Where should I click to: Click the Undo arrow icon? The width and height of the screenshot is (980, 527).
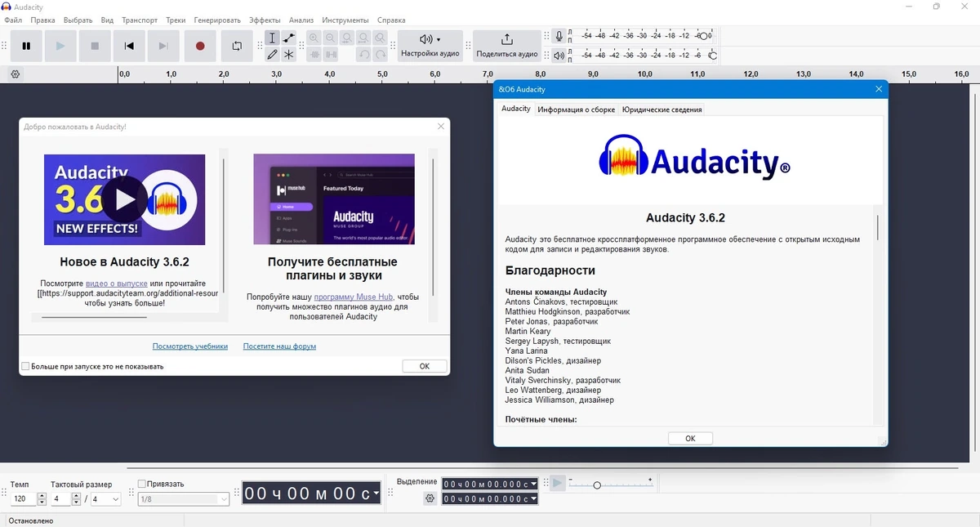364,55
